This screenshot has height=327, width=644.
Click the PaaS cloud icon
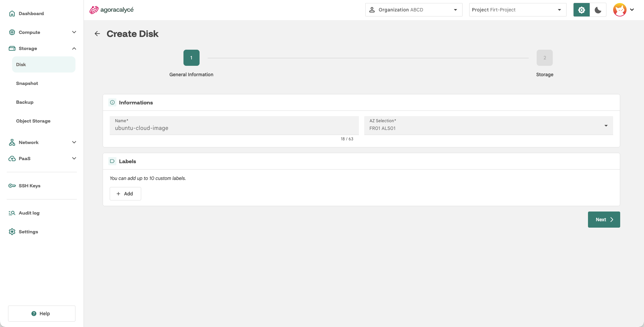(x=12, y=158)
